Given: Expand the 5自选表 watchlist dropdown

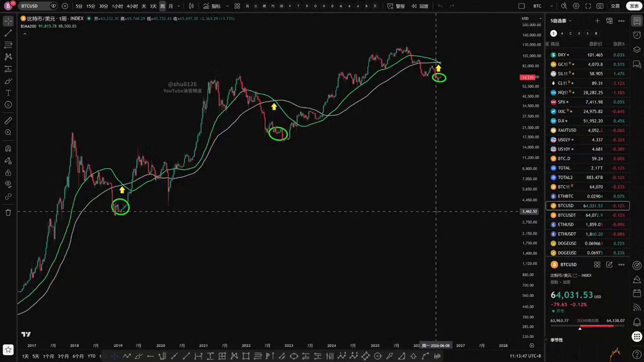Looking at the screenshot, I should pyautogui.click(x=561, y=21).
